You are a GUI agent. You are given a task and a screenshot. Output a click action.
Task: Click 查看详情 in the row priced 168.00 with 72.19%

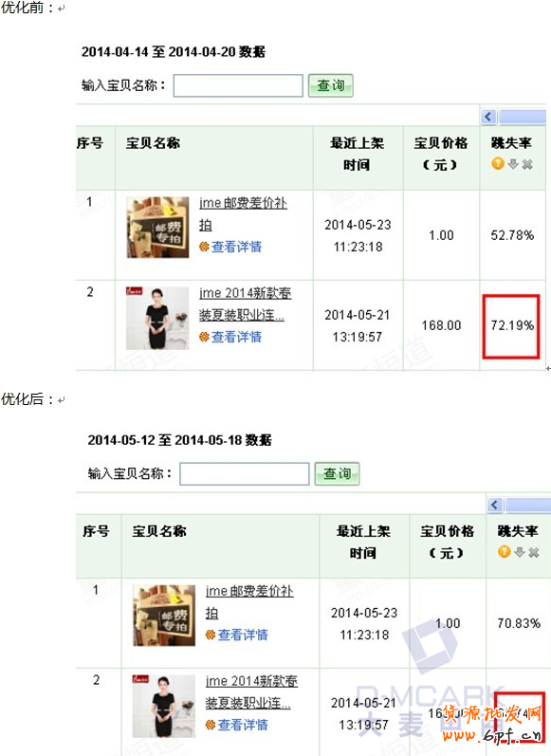click(236, 337)
